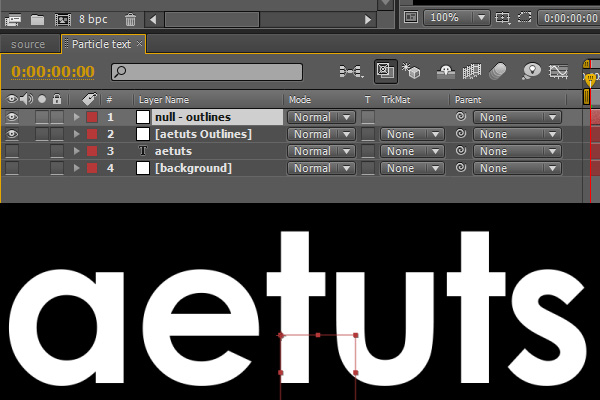Open grid and guide options icon
600x400 pixels.
point(502,18)
